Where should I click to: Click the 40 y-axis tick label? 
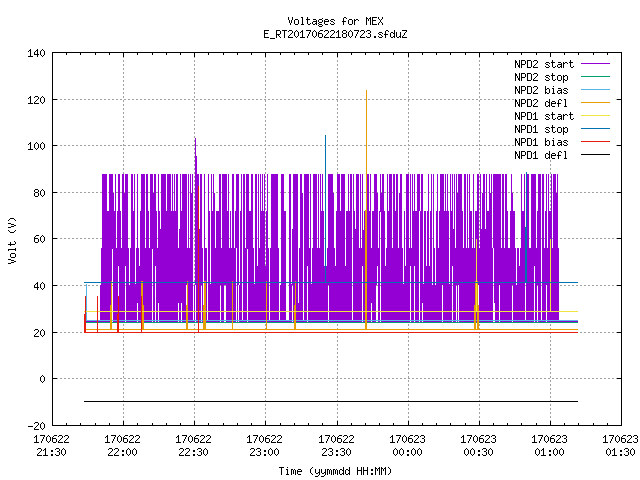coord(39,286)
